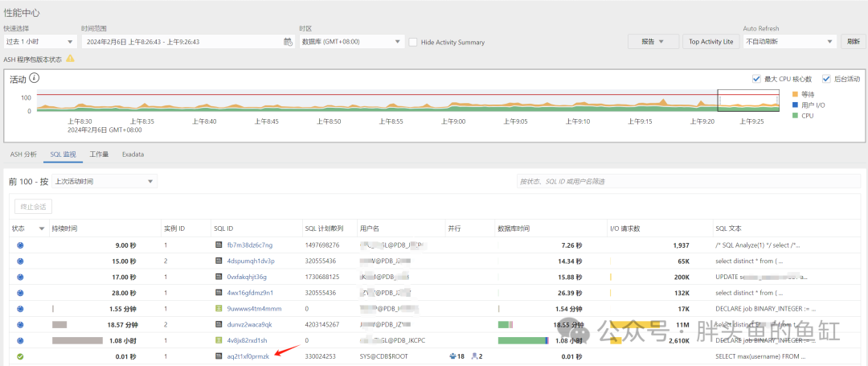Click the orange wait legend swatch
This screenshot has width=868, height=366.
click(796, 94)
